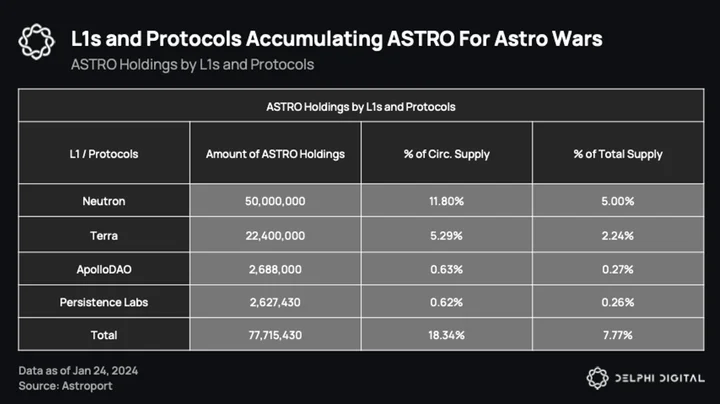Click Neutron's 50,000,000 holdings value
The height and width of the screenshot is (404, 720).
(275, 201)
